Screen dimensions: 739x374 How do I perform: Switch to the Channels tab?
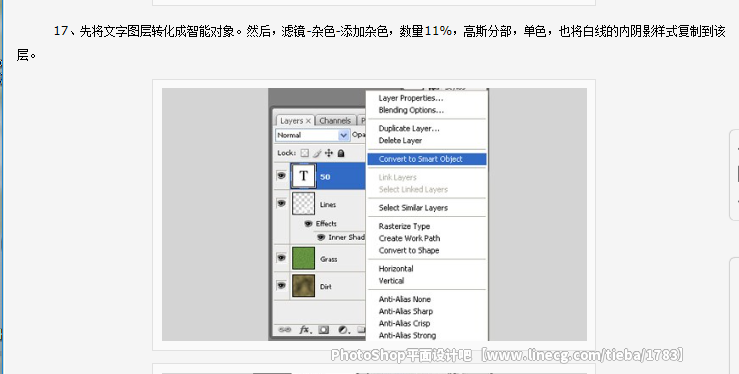click(x=335, y=121)
